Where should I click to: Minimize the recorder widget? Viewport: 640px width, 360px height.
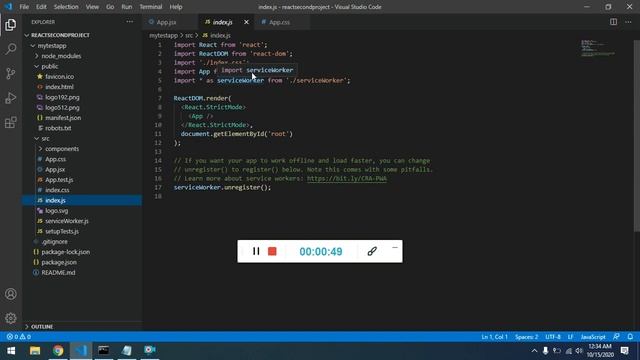point(395,247)
